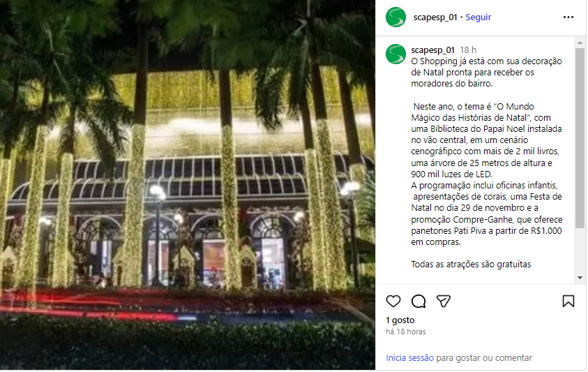The height and width of the screenshot is (372, 588).
Task: Click the caption text about Natal decoration
Action: tap(486, 73)
